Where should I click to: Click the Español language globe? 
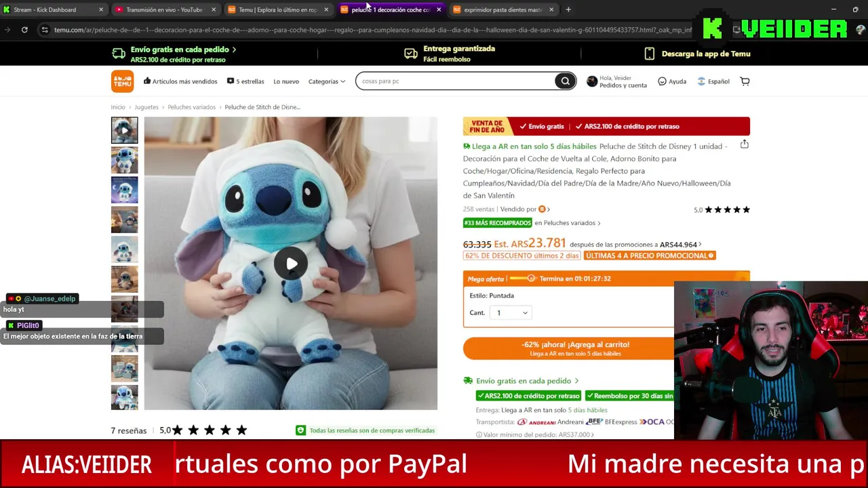pos(702,81)
